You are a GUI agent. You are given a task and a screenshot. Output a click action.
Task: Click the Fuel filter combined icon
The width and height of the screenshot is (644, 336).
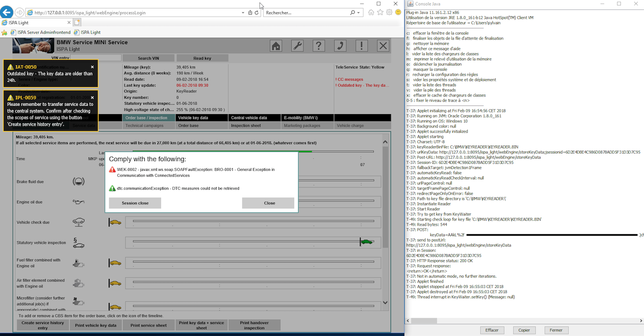[x=78, y=263]
